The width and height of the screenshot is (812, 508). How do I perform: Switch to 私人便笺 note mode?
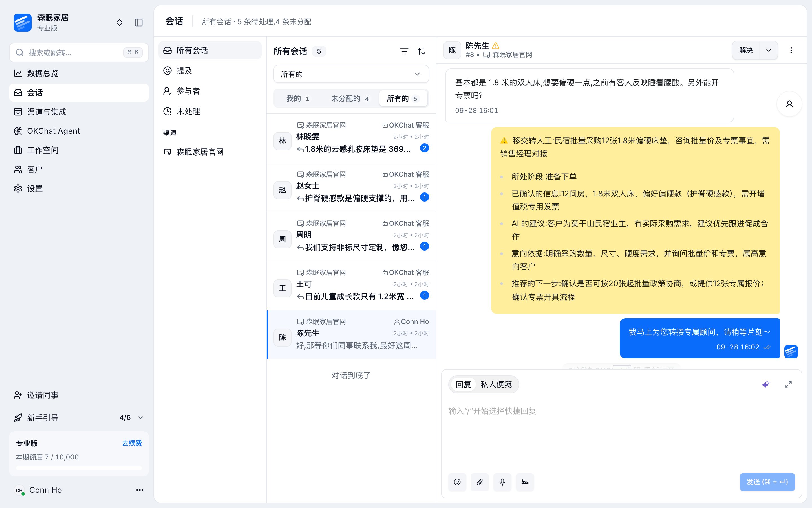(496, 384)
